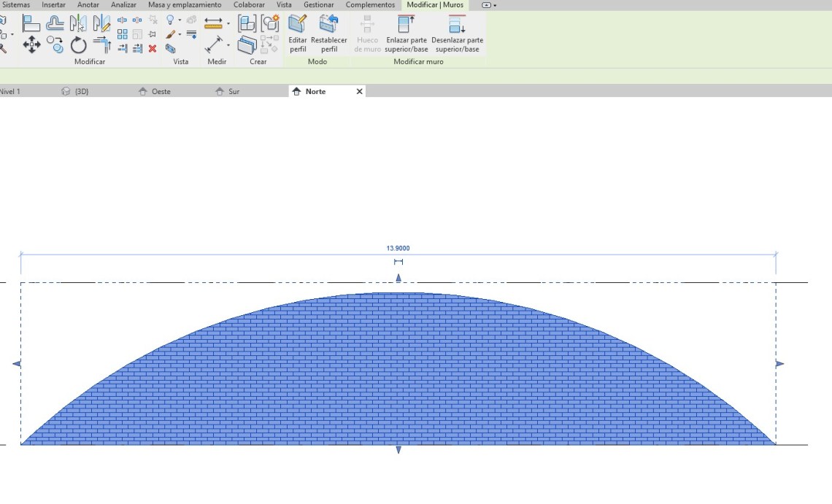Click the Editar perfil tool
832x504 pixels.
(x=298, y=34)
